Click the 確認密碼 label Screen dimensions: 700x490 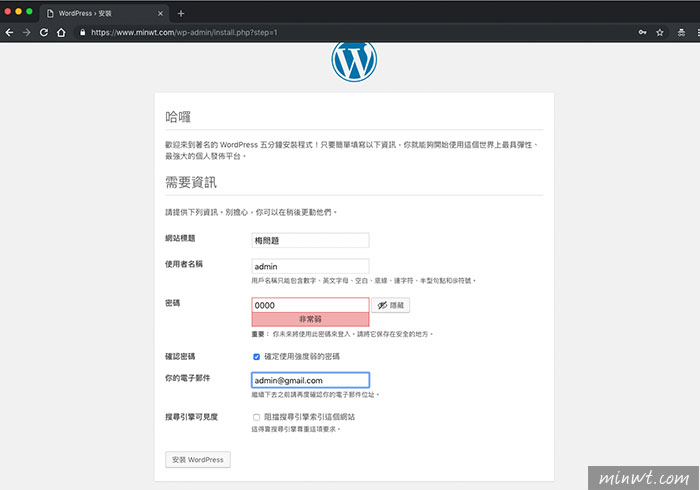pyautogui.click(x=180, y=356)
